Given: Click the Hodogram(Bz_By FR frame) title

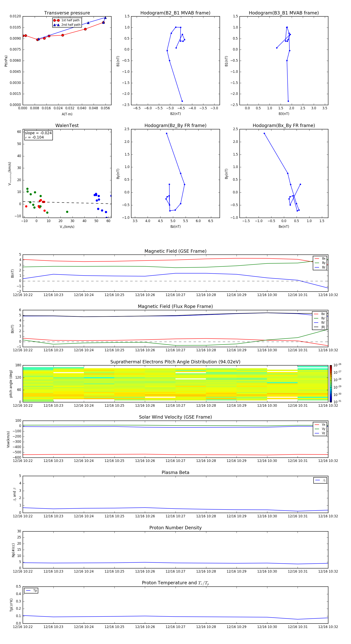Looking at the screenshot, I should pos(175,125).
